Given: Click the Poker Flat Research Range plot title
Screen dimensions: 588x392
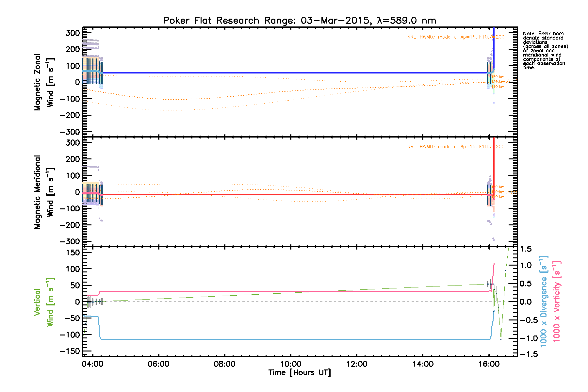Looking at the screenshot, I should (299, 21).
